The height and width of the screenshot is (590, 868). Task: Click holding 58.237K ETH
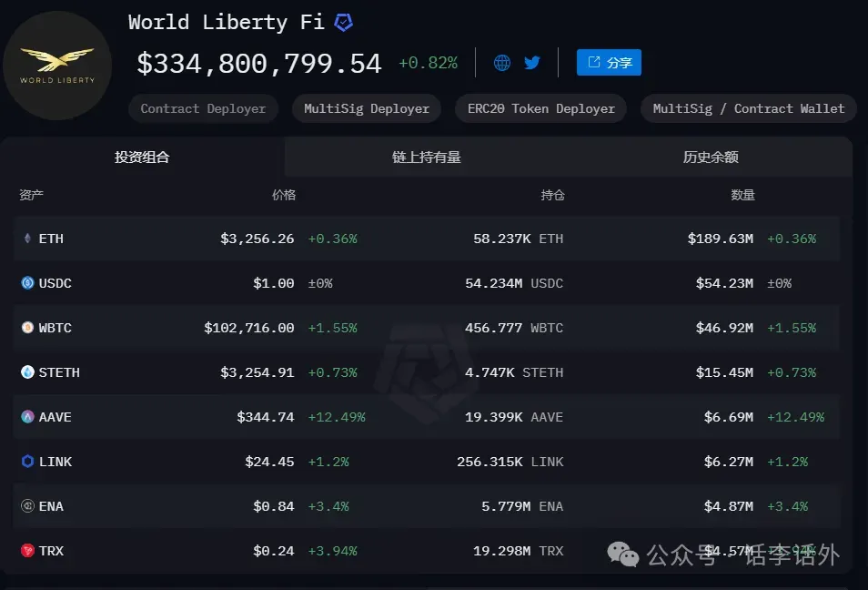(x=518, y=239)
